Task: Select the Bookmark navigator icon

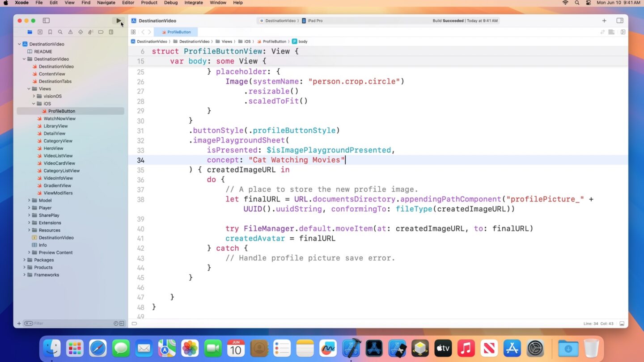Action: tap(50, 32)
